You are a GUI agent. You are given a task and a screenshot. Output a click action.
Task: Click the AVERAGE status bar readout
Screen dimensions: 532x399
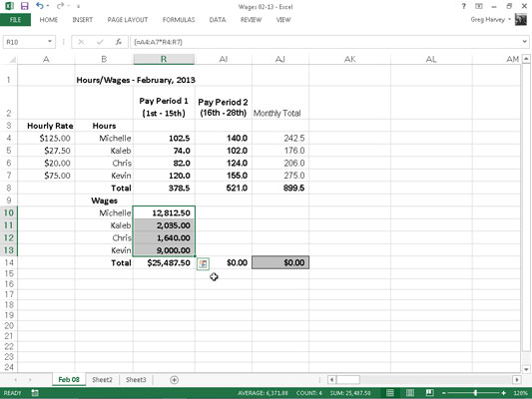click(263, 393)
